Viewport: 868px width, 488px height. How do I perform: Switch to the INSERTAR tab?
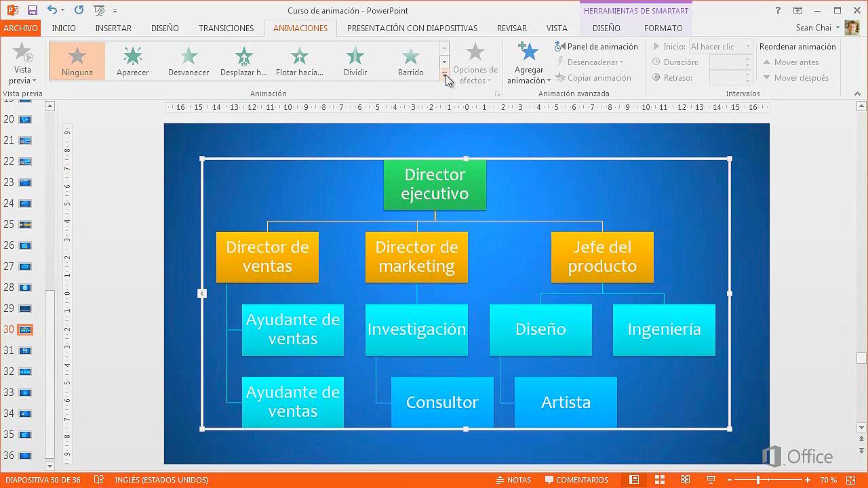click(x=113, y=28)
